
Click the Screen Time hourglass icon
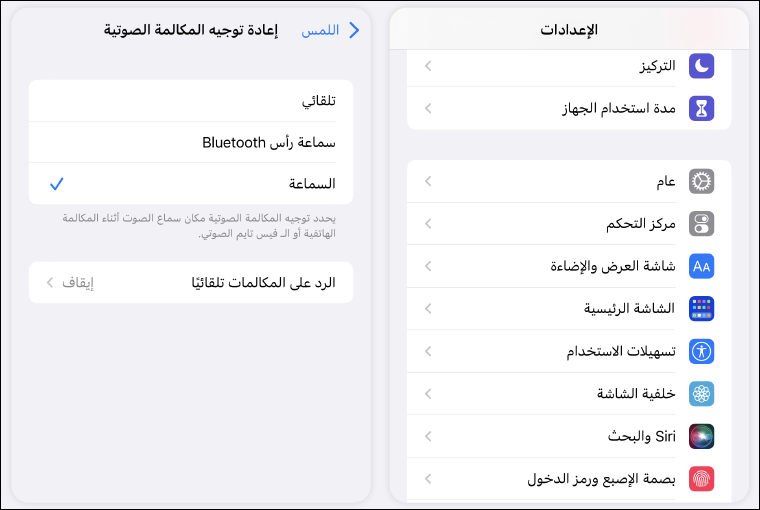pyautogui.click(x=702, y=108)
